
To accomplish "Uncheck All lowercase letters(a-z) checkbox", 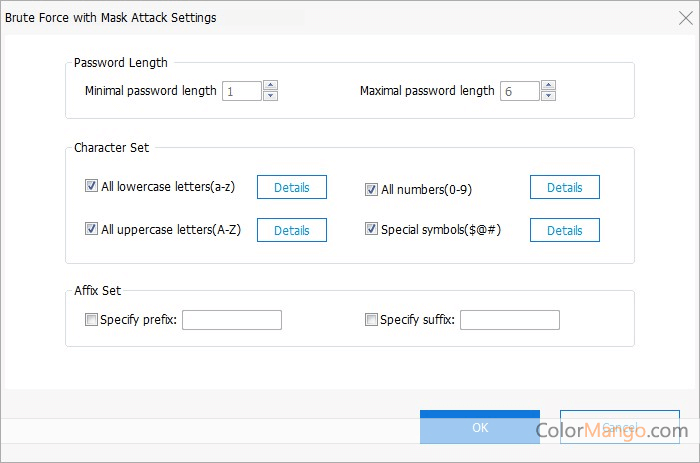I will (x=92, y=186).
